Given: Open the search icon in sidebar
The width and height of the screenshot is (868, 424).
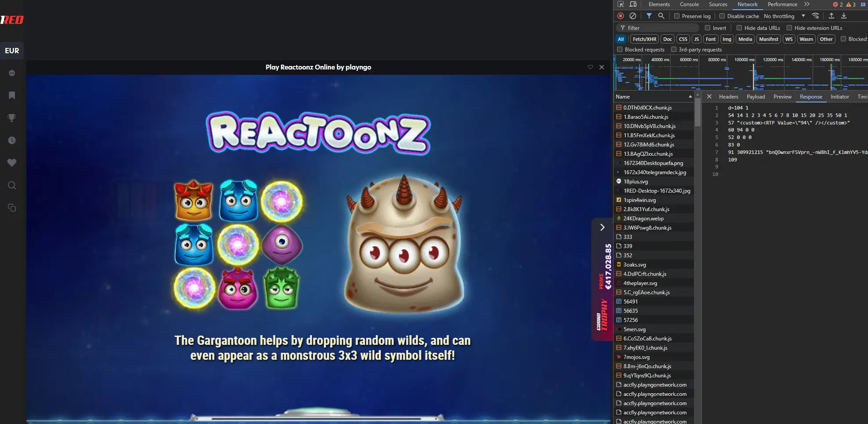Looking at the screenshot, I should click(12, 185).
